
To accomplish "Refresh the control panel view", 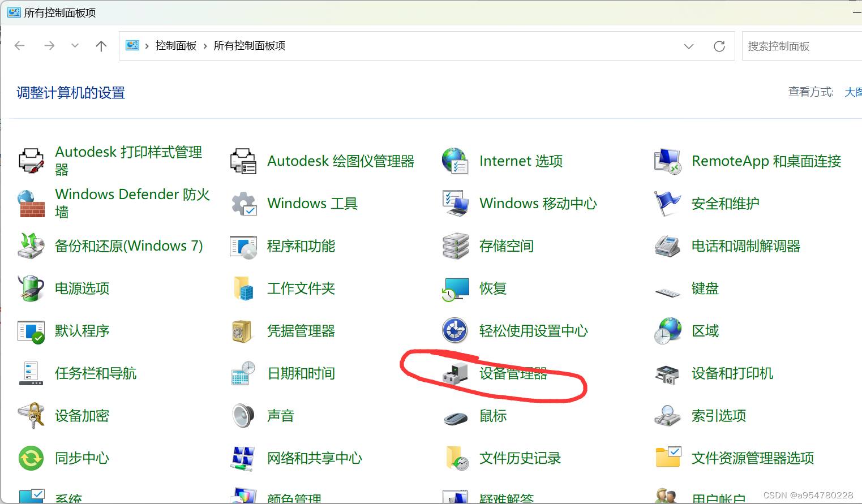I will tap(719, 46).
